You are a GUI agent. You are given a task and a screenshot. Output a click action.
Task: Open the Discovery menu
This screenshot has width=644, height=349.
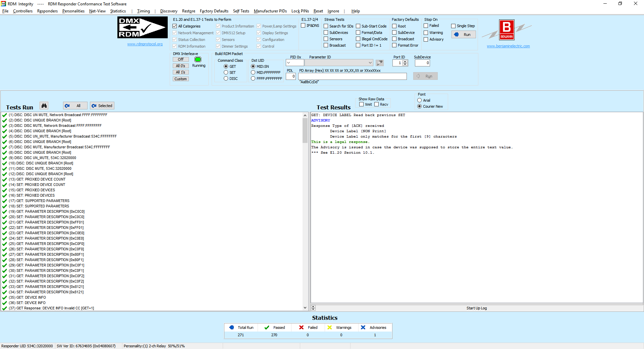(x=168, y=11)
